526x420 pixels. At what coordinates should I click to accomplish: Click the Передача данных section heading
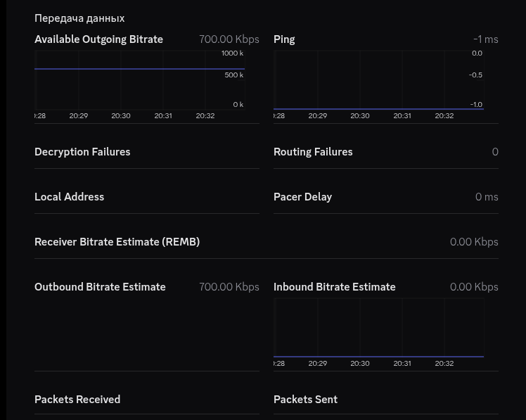point(79,18)
